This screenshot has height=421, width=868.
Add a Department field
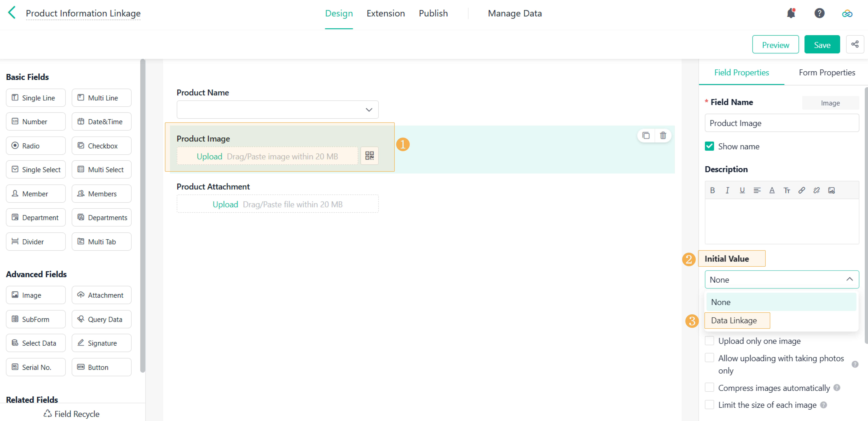pos(36,218)
